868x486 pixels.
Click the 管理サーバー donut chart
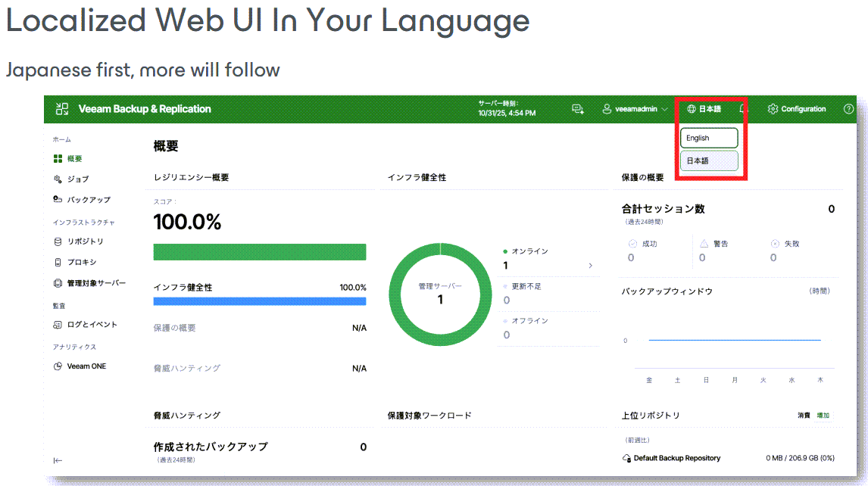tap(440, 293)
